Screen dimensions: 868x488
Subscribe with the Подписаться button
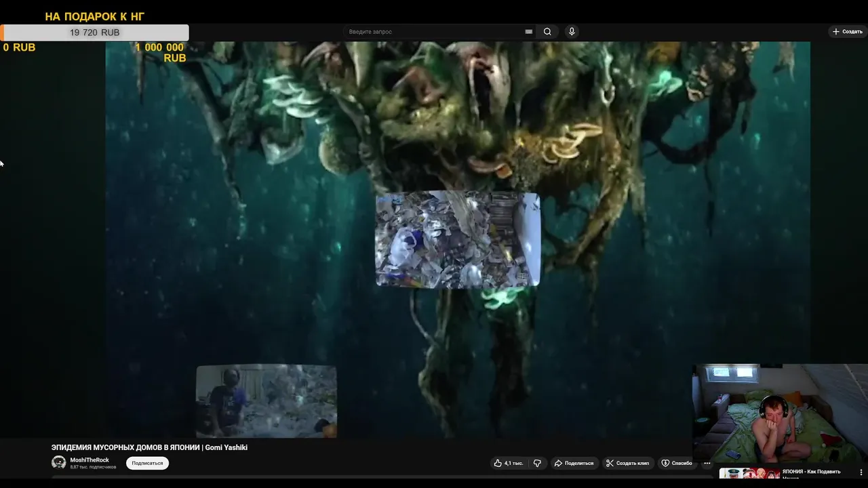pos(147,463)
